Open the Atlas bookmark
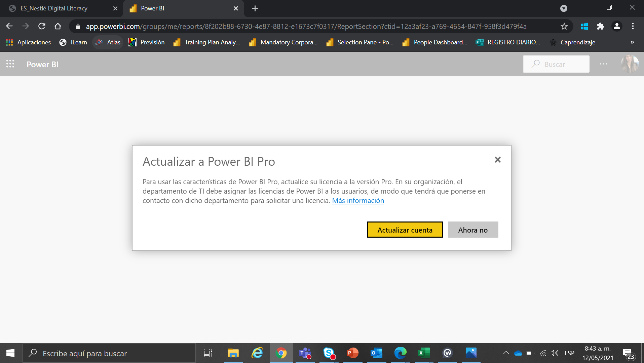This screenshot has width=644, height=363. click(108, 42)
